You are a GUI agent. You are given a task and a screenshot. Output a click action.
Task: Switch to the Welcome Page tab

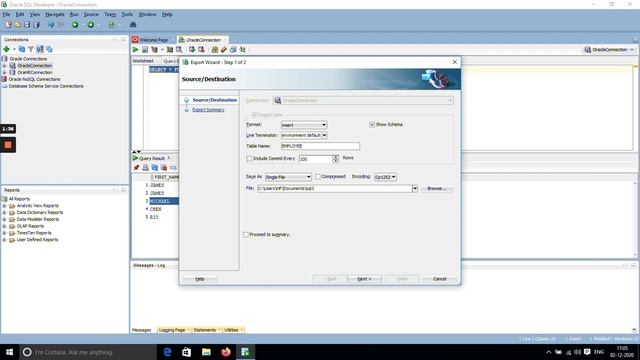[x=153, y=40]
